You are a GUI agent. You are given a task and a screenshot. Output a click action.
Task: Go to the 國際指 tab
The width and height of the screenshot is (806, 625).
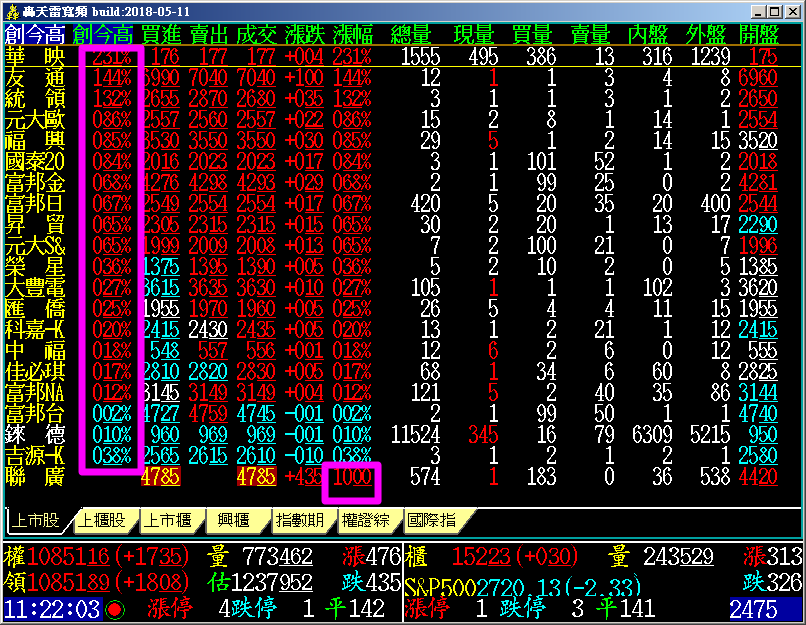point(432,521)
